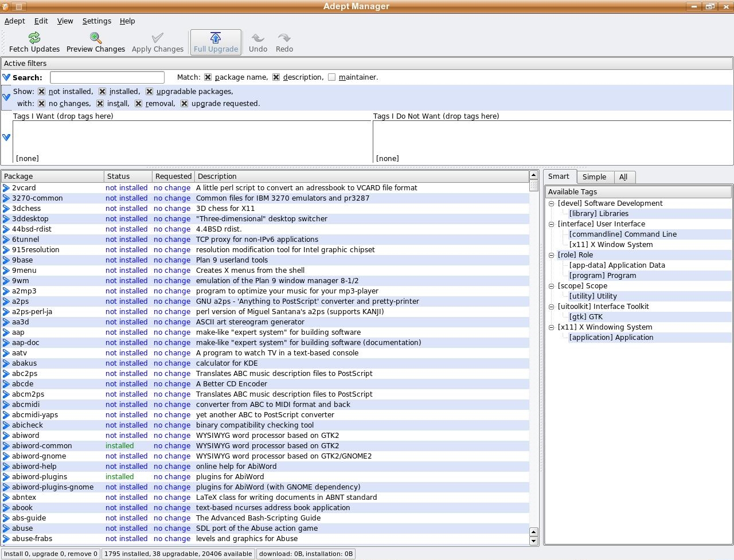Click the arrow icon beside 9base
The width and height of the screenshot is (734, 560).
(x=6, y=260)
